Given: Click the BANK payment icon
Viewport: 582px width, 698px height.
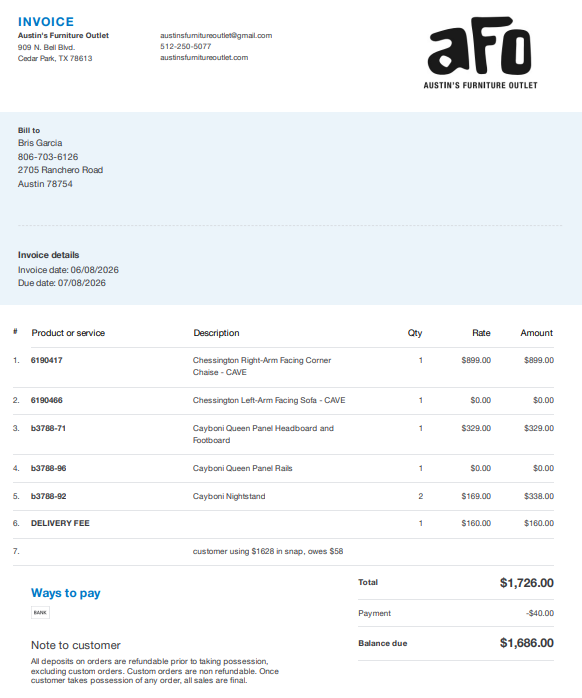Looking at the screenshot, I should pyautogui.click(x=40, y=613).
